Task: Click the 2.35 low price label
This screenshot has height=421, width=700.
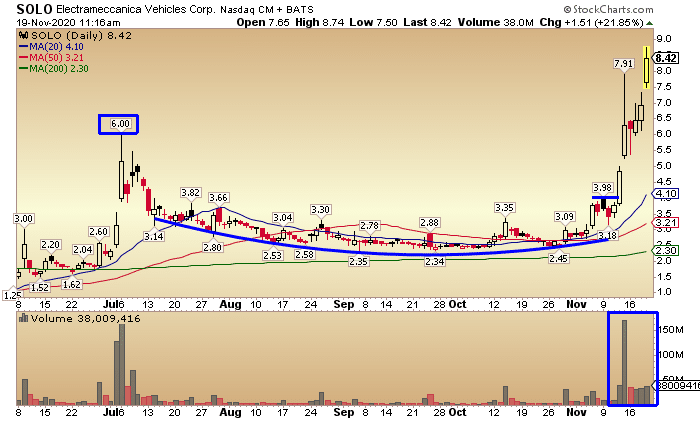Action: click(x=358, y=261)
